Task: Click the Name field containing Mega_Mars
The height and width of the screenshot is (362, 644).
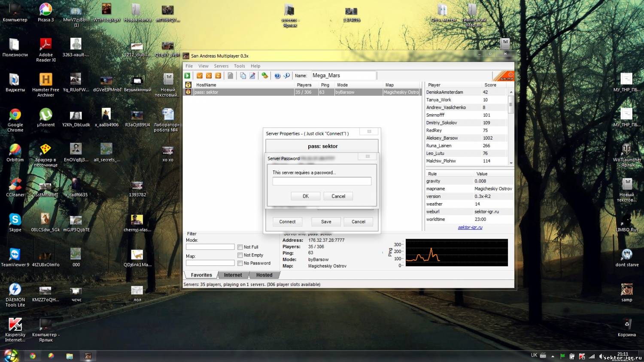Action: (x=343, y=76)
